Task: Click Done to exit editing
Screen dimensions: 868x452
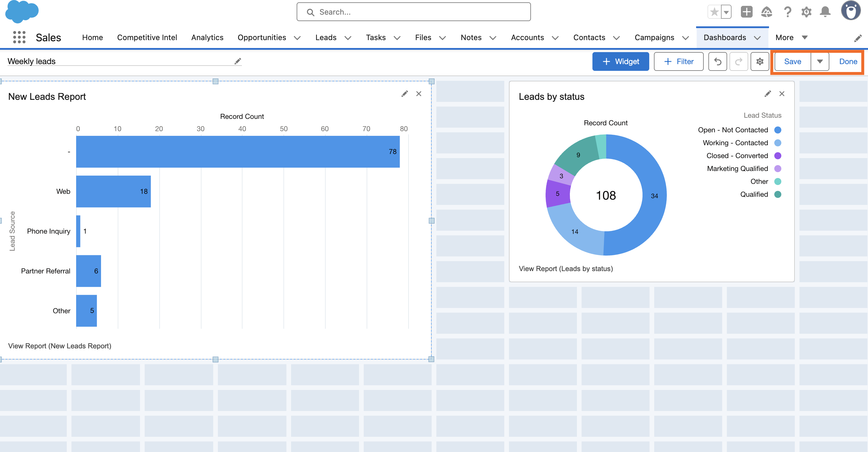Action: click(x=848, y=61)
